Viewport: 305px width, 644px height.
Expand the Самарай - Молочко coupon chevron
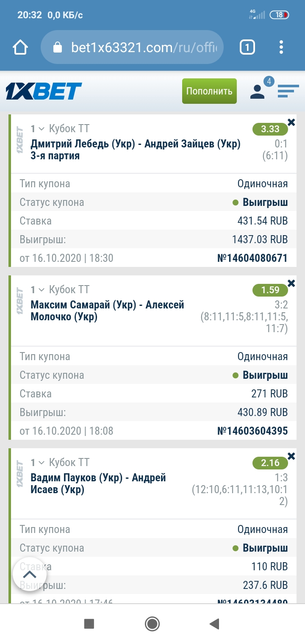pyautogui.click(x=42, y=290)
